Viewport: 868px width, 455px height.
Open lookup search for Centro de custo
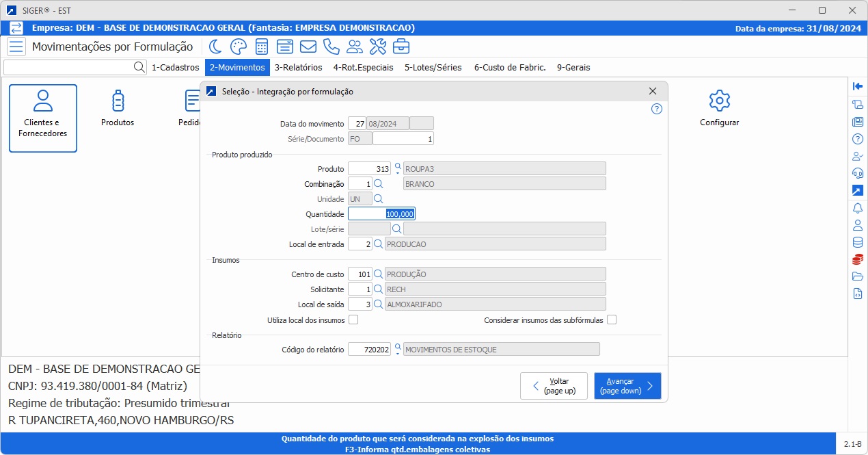click(378, 274)
